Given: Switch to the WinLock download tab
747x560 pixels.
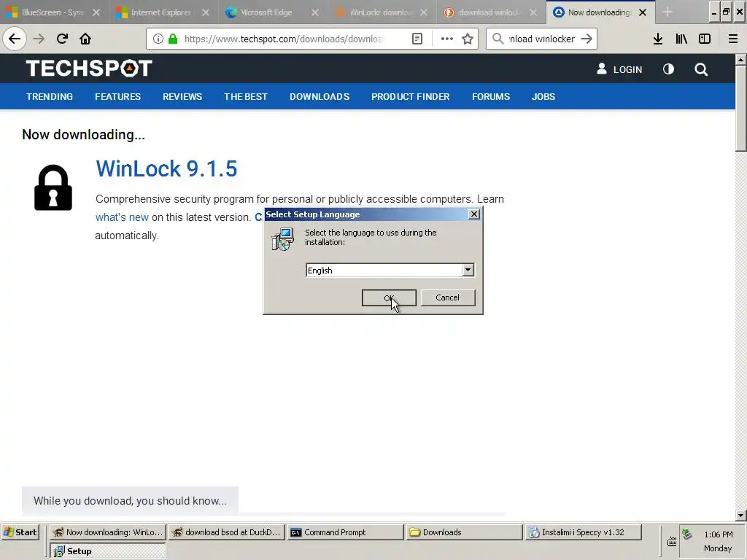Looking at the screenshot, I should [382, 12].
